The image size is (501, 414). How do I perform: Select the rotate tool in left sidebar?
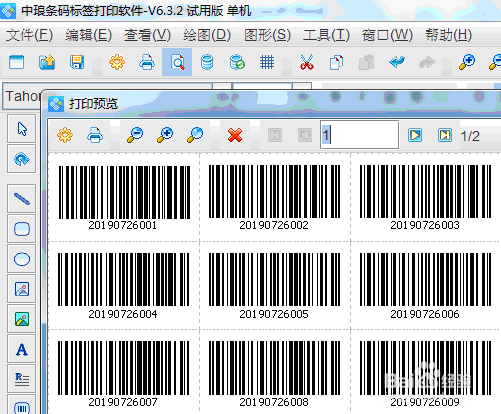[x=22, y=159]
